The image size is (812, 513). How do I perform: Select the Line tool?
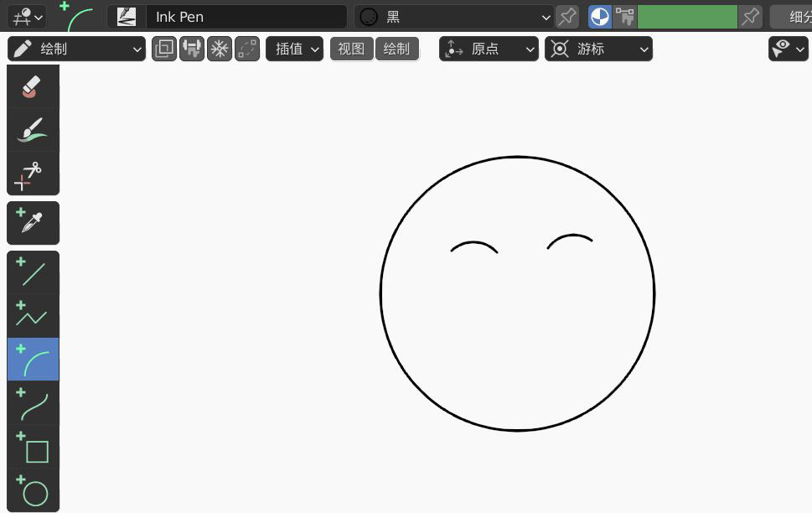coord(33,271)
